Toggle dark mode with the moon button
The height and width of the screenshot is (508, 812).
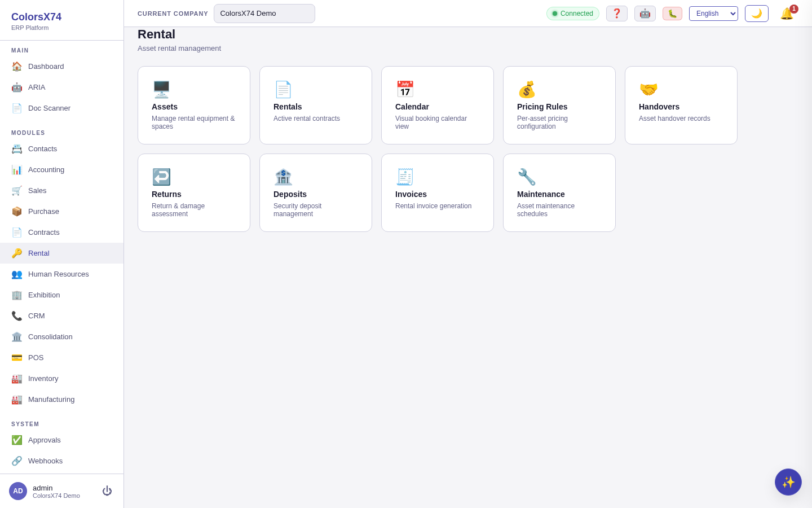click(x=757, y=14)
